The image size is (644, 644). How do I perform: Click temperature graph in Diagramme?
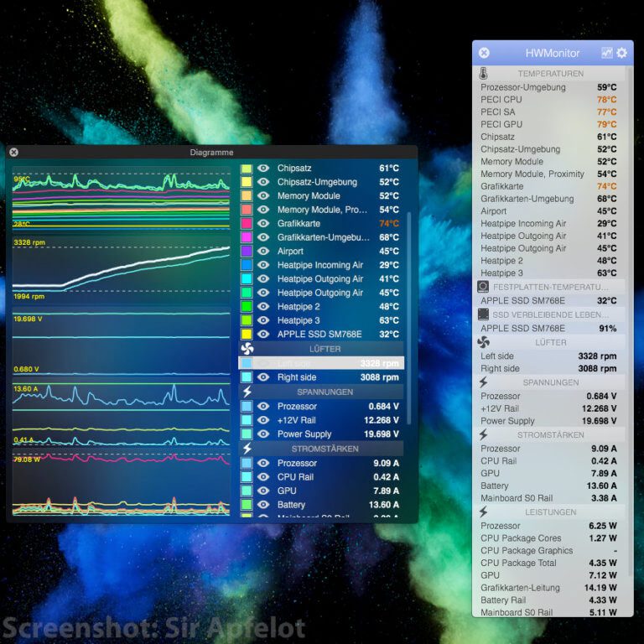tap(121, 198)
